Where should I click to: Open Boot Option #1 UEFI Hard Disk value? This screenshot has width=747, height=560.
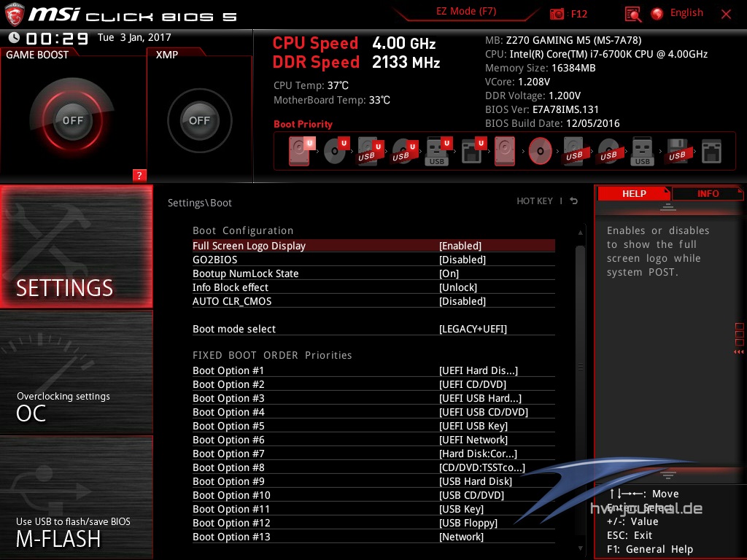pos(479,370)
